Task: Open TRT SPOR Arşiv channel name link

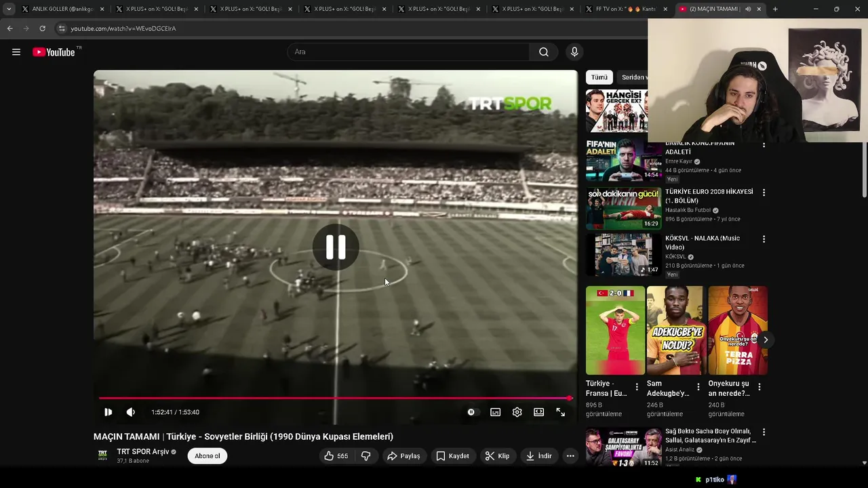Action: (143, 451)
